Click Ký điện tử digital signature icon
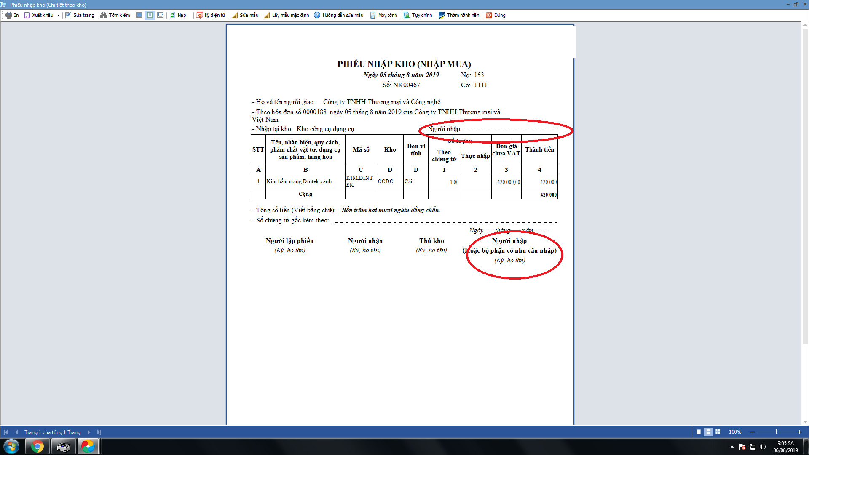Screen dimensions: 868x485 click(x=199, y=15)
